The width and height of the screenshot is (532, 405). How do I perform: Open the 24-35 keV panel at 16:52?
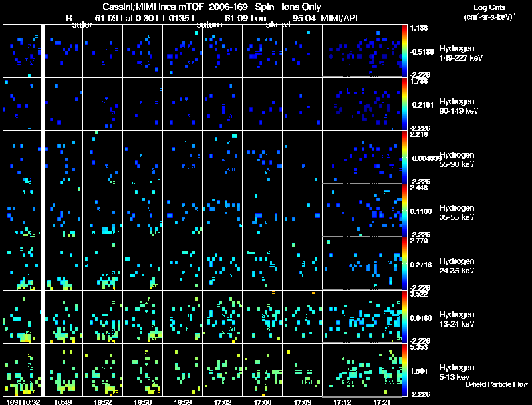click(x=103, y=263)
